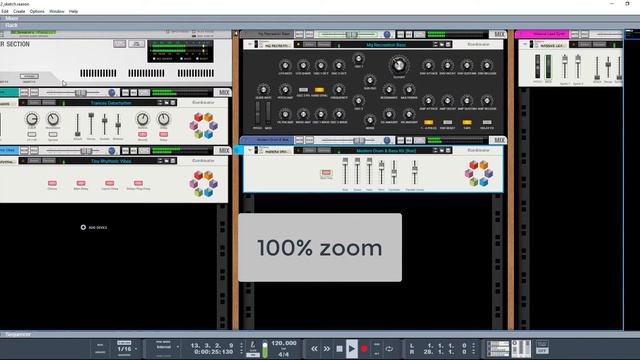The height and width of the screenshot is (360, 640).
Task: Click the right locator R position value
Action: tap(445, 352)
